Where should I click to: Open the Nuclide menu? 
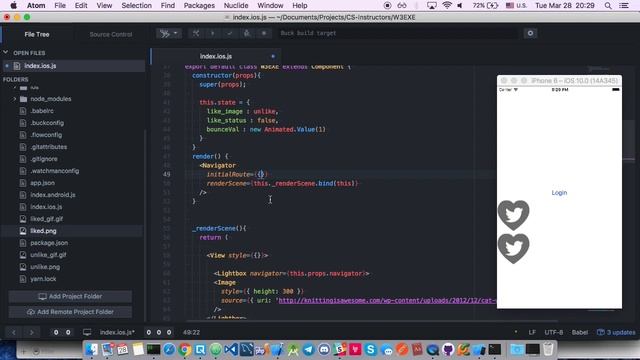click(236, 6)
